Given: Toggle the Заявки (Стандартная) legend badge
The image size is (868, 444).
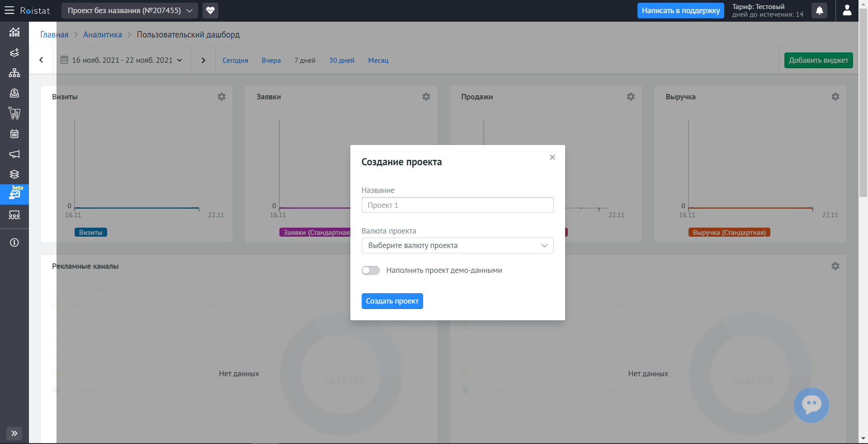Looking at the screenshot, I should point(315,233).
